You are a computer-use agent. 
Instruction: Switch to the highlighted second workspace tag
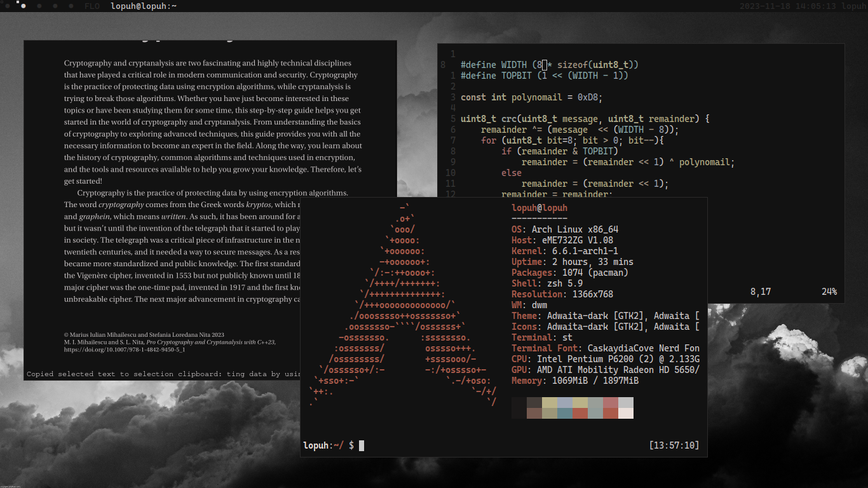24,6
